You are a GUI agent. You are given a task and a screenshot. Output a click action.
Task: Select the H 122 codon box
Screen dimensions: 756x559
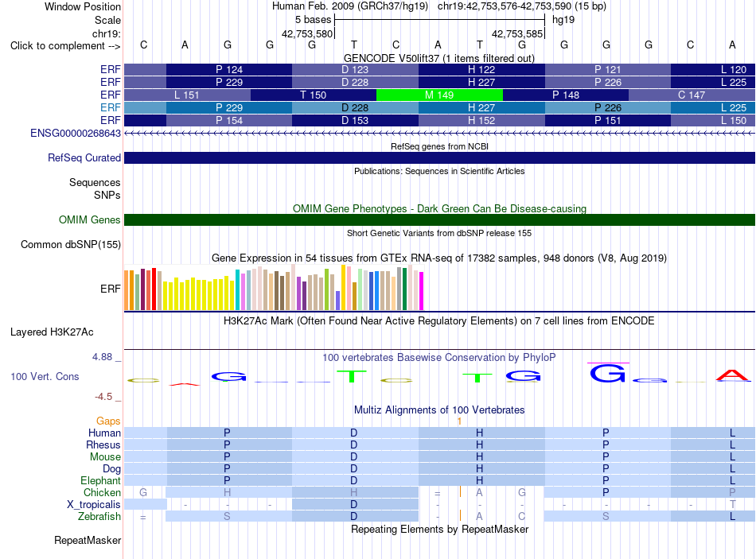pos(481,69)
